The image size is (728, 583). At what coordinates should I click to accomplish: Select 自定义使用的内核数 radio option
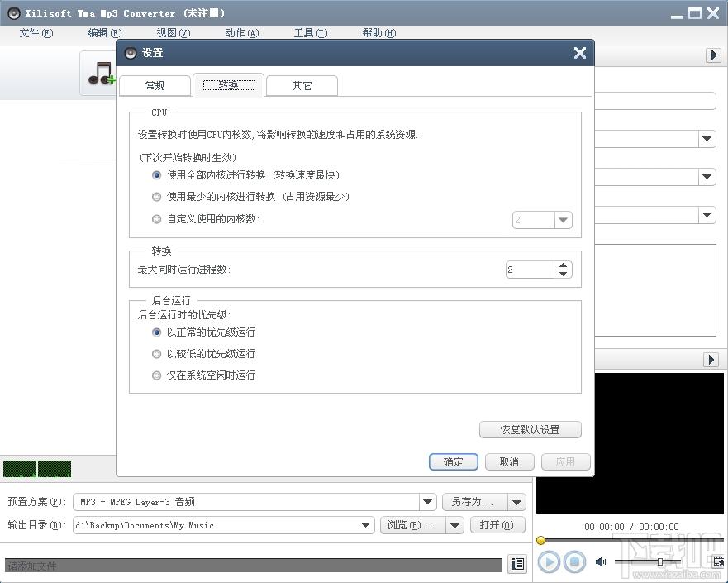[156, 219]
